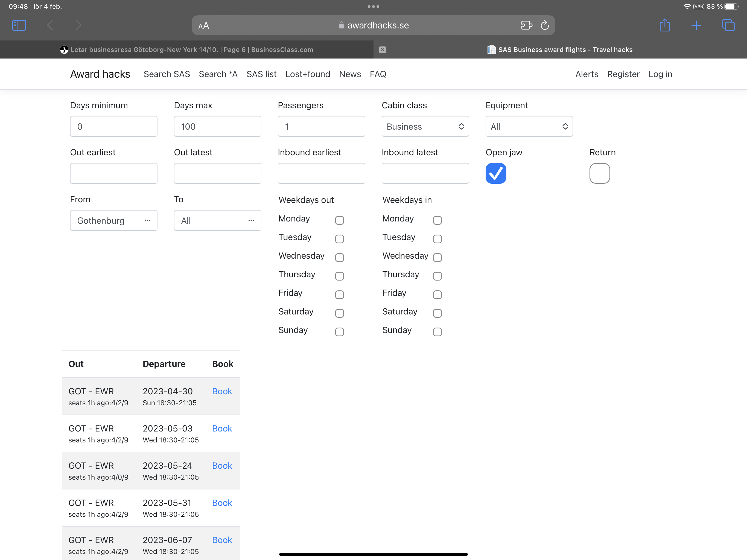This screenshot has width=747, height=560.
Task: Tap the reload page icon
Action: click(544, 25)
